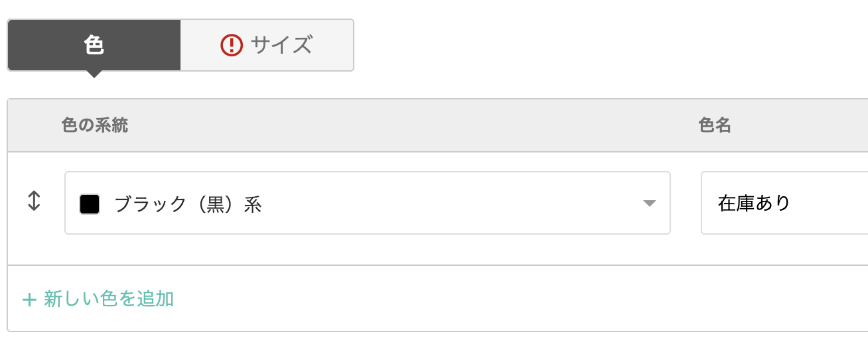868x354 pixels.
Task: Add a new color via 新しい色を追加
Action: (98, 299)
